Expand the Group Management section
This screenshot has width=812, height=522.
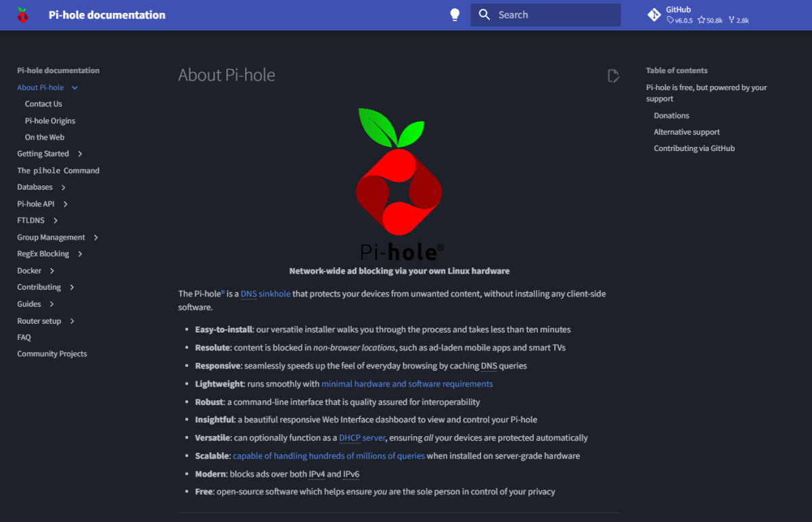[95, 238]
